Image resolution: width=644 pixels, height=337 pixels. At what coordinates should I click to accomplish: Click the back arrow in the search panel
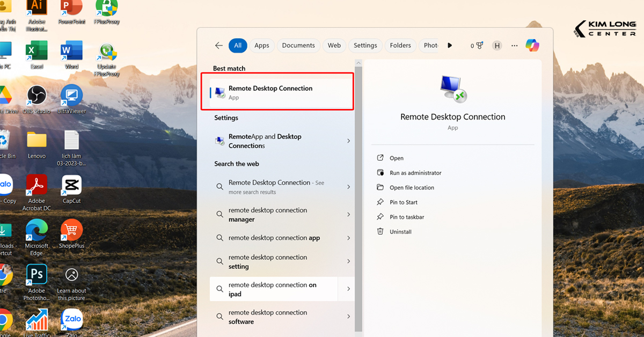click(218, 46)
